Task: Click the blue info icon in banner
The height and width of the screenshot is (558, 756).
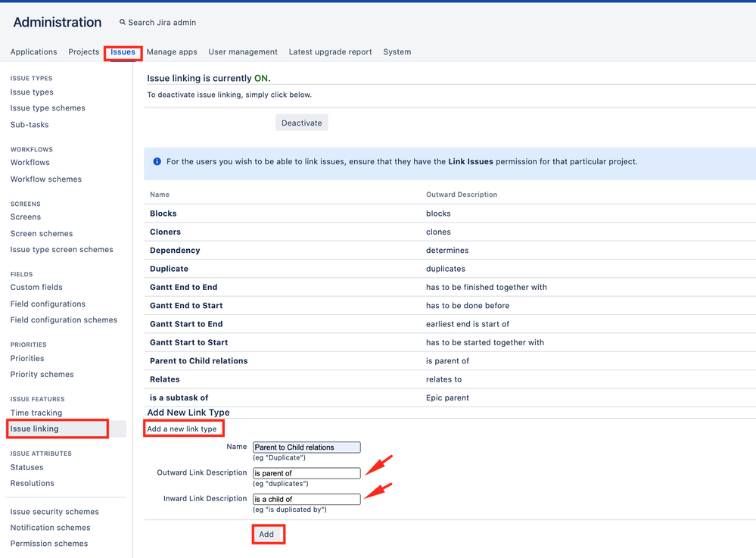Action: click(157, 161)
